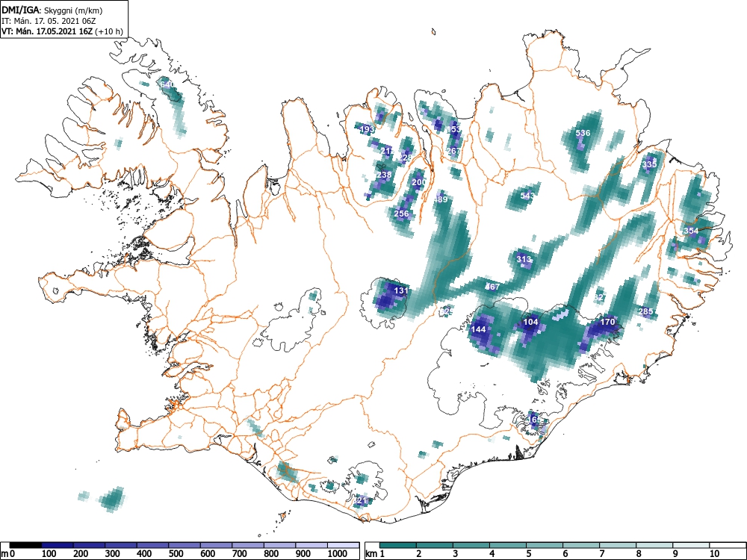
Task: Click the 4 km legend label
Action: 492,553
